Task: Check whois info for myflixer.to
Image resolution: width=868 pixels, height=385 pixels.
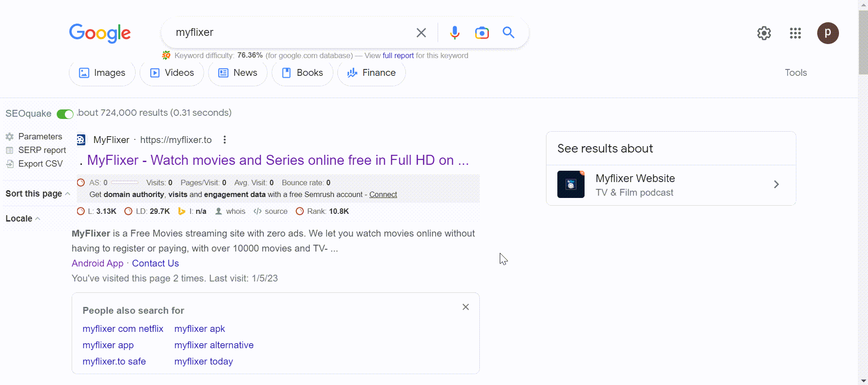Action: 230,211
